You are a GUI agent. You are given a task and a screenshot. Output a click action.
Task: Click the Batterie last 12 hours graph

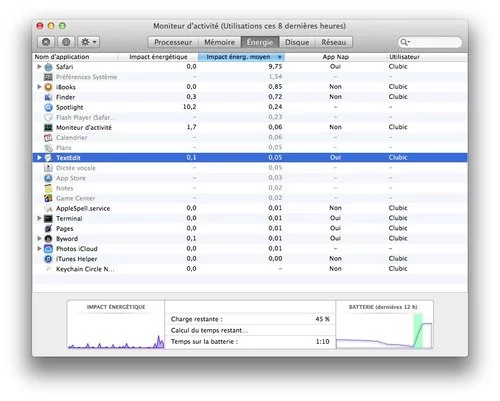(384, 325)
